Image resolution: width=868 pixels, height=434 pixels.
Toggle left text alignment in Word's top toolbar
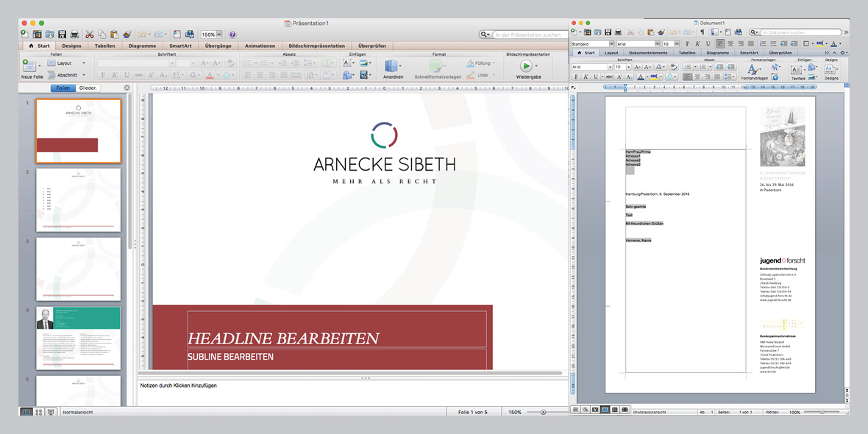(x=719, y=43)
